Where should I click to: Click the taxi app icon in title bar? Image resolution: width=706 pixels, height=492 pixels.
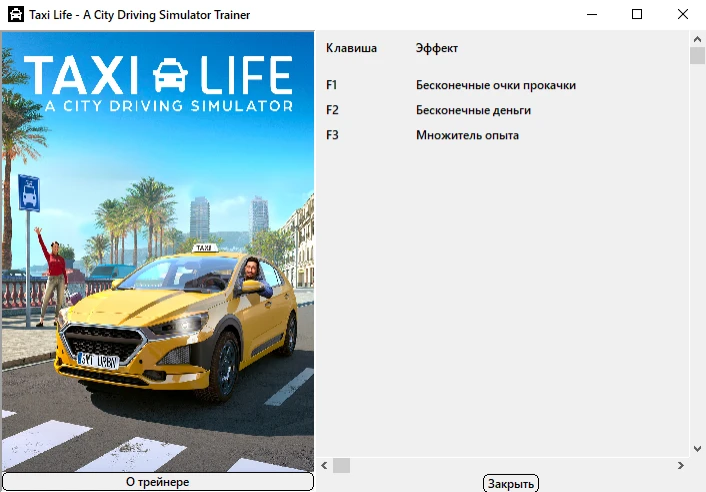pyautogui.click(x=16, y=14)
